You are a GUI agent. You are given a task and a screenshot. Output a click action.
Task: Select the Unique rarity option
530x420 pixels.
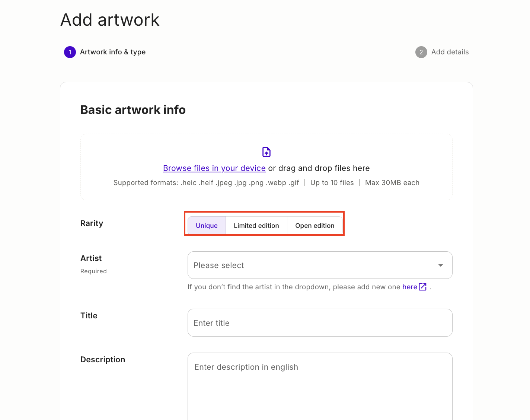[x=207, y=226]
